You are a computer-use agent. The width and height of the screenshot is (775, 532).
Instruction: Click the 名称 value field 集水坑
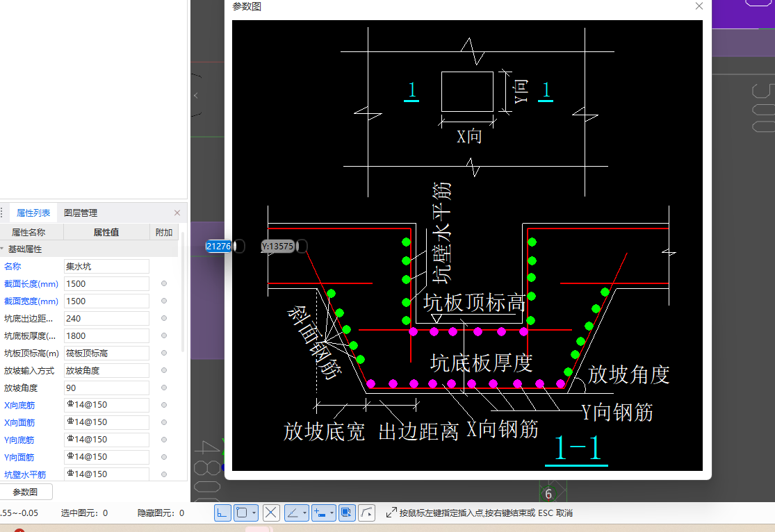pos(106,266)
